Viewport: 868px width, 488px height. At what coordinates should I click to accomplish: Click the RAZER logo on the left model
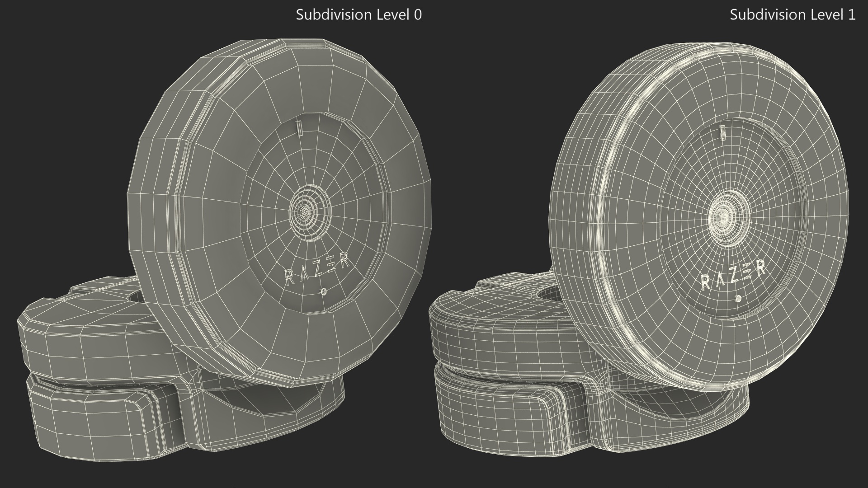(x=317, y=269)
